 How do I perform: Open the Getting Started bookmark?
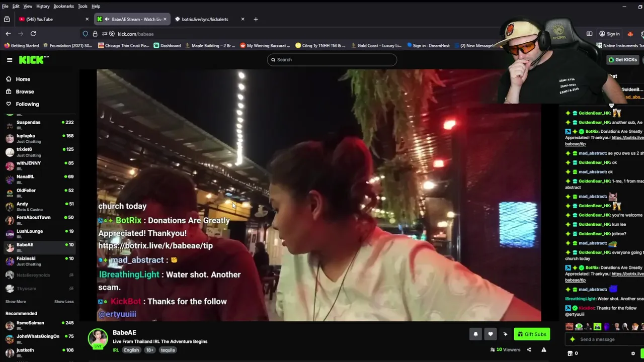pos(21,46)
